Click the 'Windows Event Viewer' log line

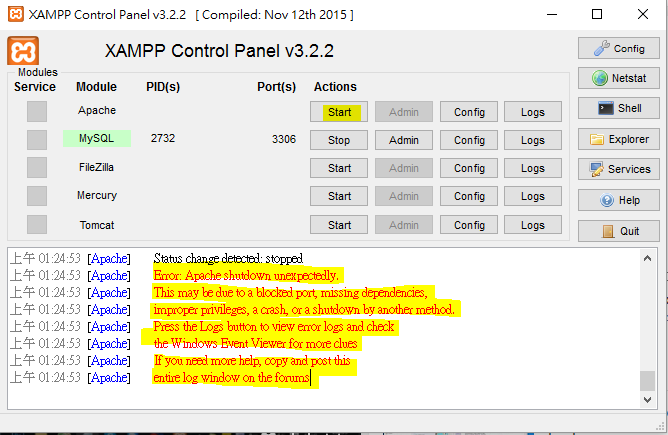click(x=256, y=344)
